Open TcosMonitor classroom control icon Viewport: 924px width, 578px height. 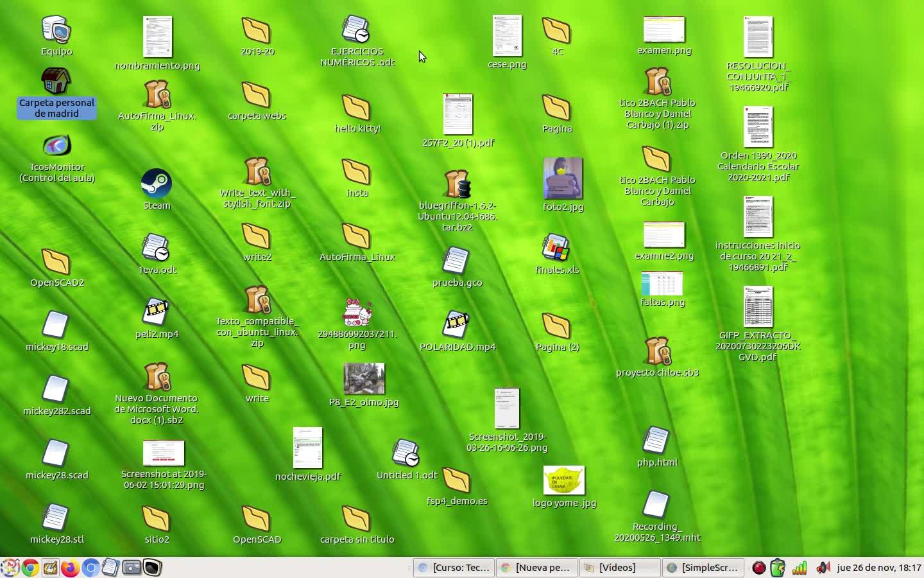[56, 146]
